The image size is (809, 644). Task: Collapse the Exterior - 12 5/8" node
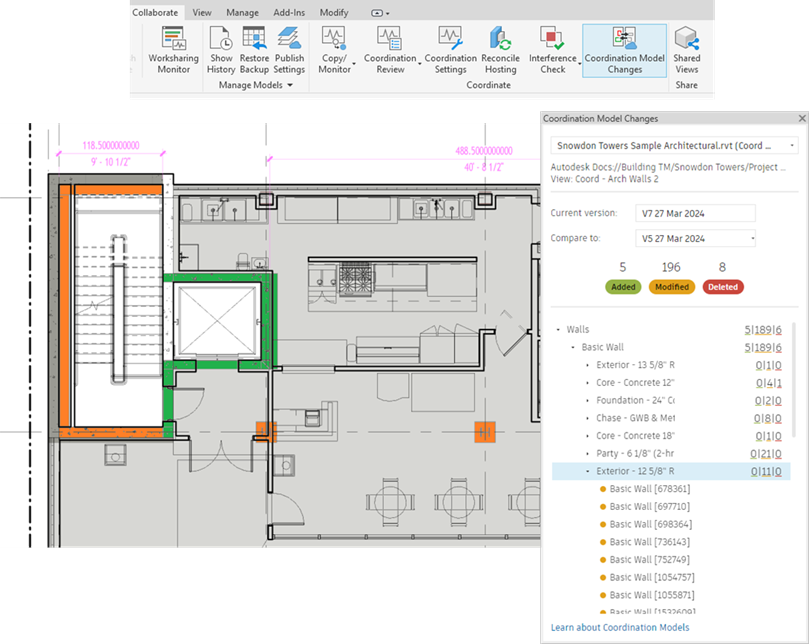tap(588, 471)
